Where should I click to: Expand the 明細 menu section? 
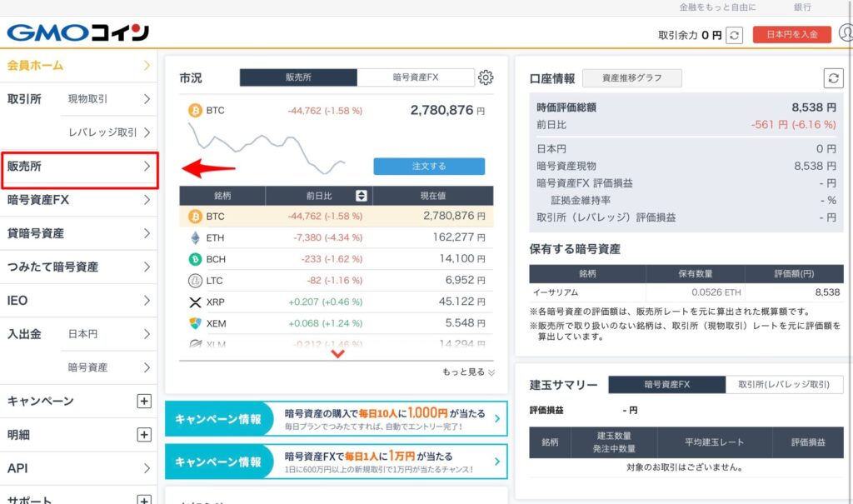pyautogui.click(x=143, y=435)
